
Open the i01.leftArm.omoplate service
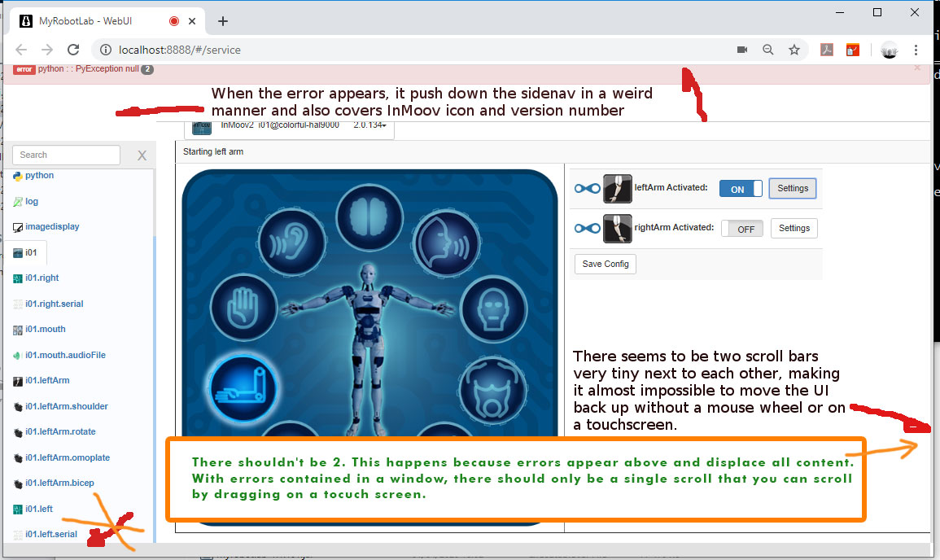pos(68,458)
